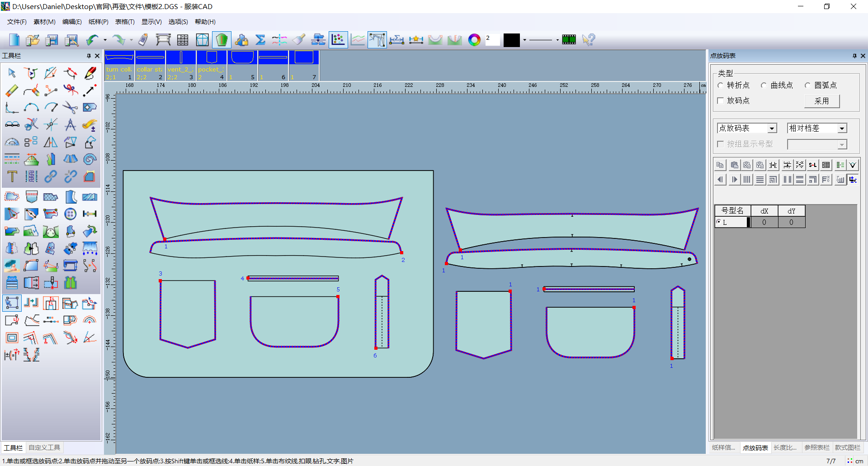Click the dY column header
This screenshot has width=868, height=466.
(x=792, y=211)
